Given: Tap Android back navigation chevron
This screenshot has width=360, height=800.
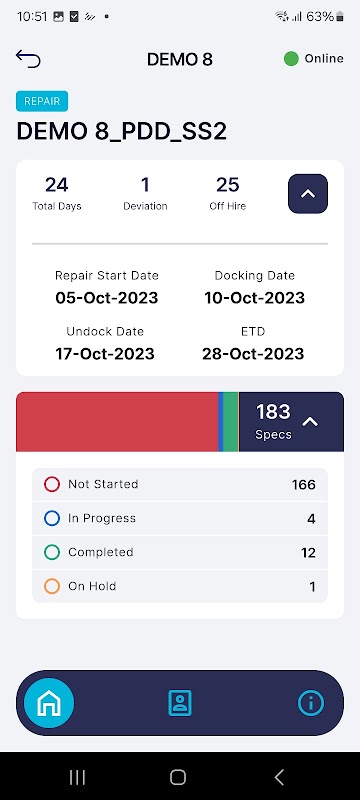Looking at the screenshot, I should [x=279, y=777].
